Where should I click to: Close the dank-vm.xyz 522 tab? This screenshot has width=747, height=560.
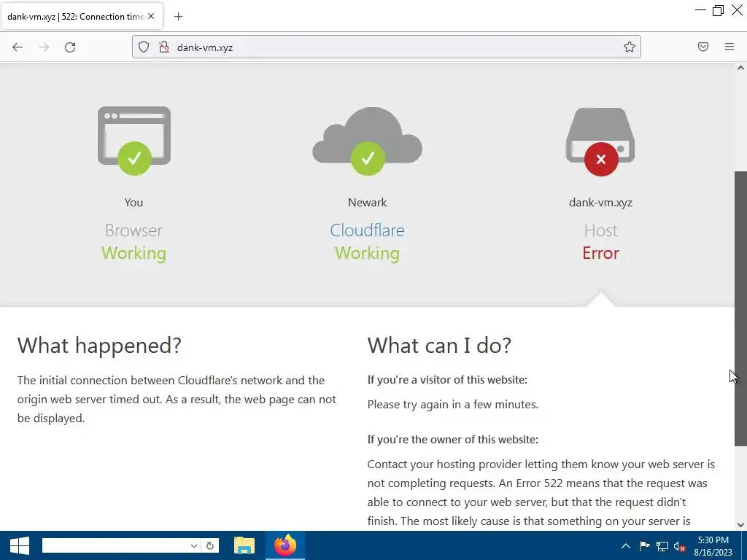pyautogui.click(x=151, y=16)
